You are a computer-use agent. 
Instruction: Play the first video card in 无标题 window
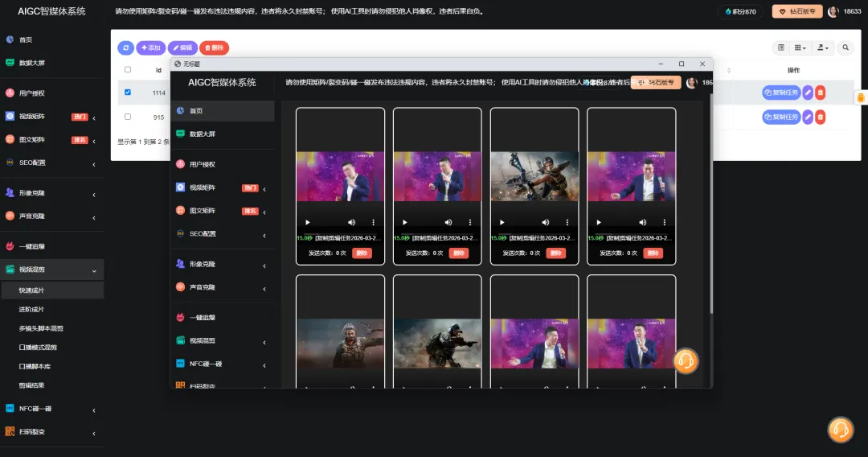click(308, 222)
